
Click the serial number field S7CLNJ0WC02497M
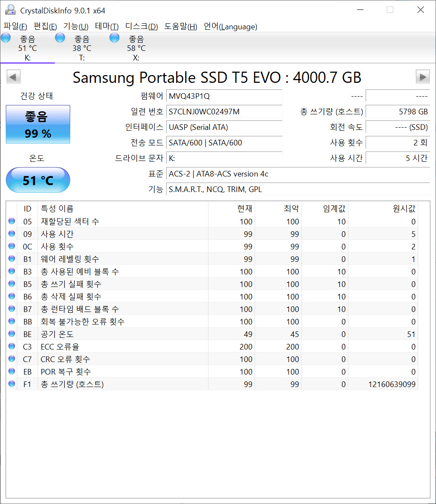(224, 111)
